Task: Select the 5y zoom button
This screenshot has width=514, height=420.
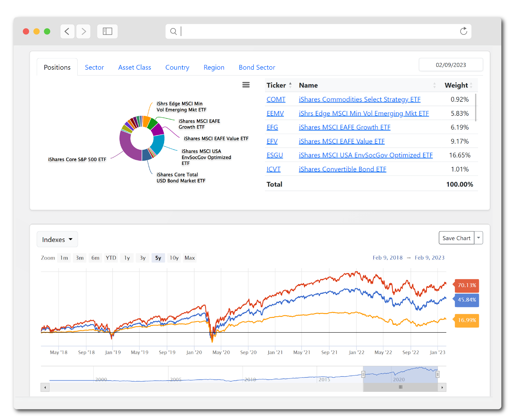Action: coord(158,258)
